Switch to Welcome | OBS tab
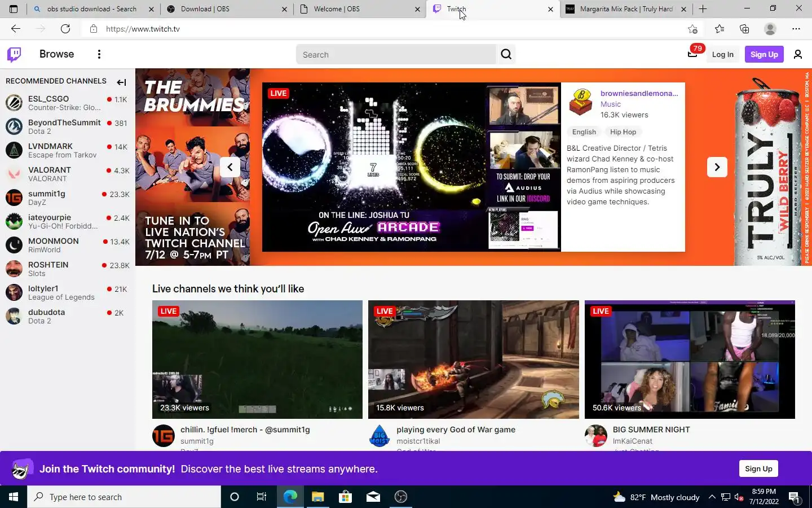Viewport: 812px width, 508px height. click(359, 9)
